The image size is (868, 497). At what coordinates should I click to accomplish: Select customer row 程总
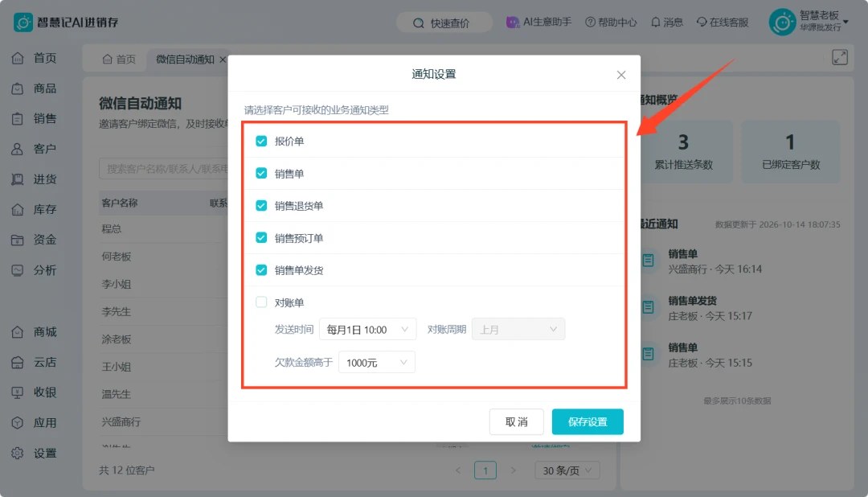coord(164,229)
